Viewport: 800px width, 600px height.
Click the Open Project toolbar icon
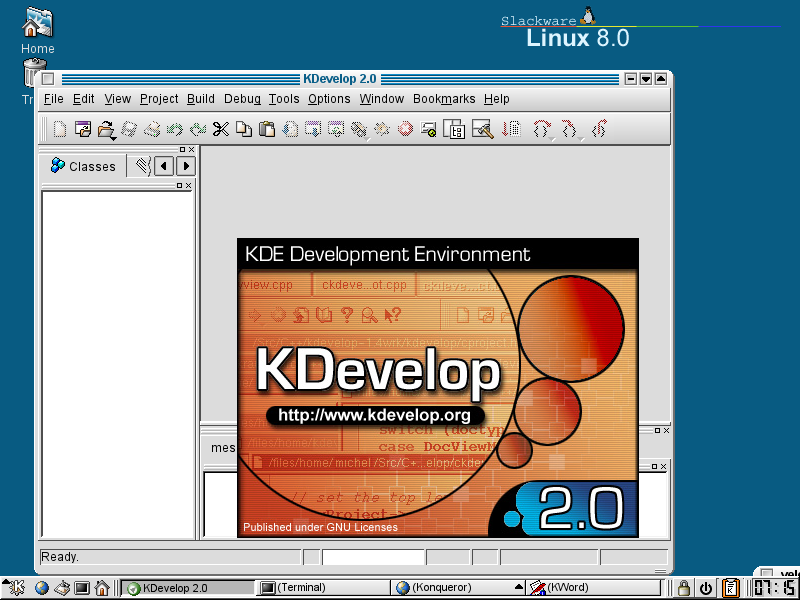83,129
